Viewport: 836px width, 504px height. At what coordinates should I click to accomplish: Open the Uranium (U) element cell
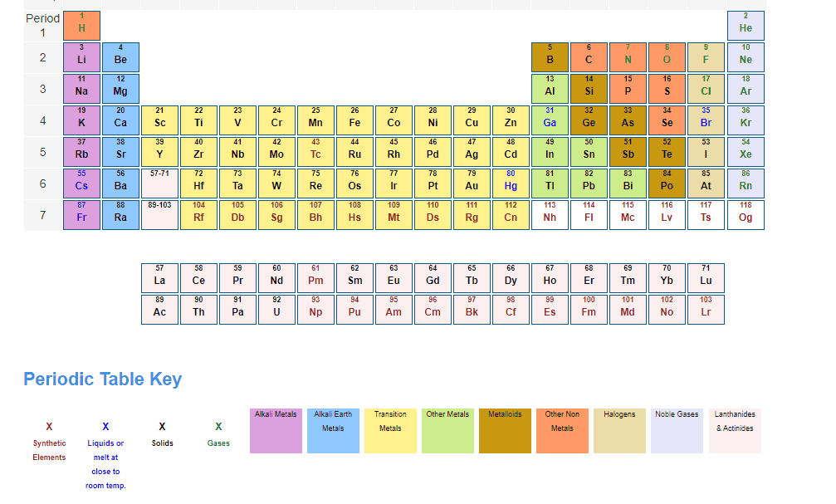coord(276,310)
